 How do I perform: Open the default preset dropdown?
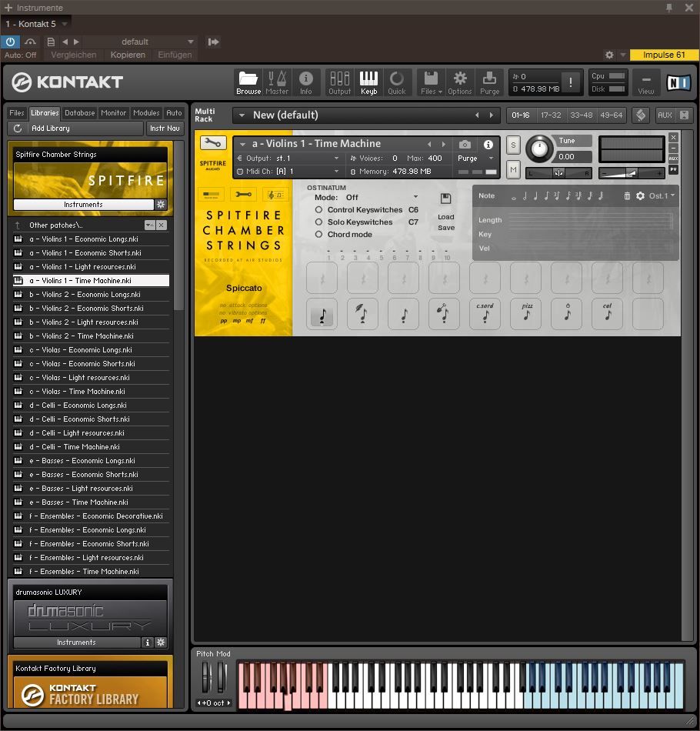(190, 42)
